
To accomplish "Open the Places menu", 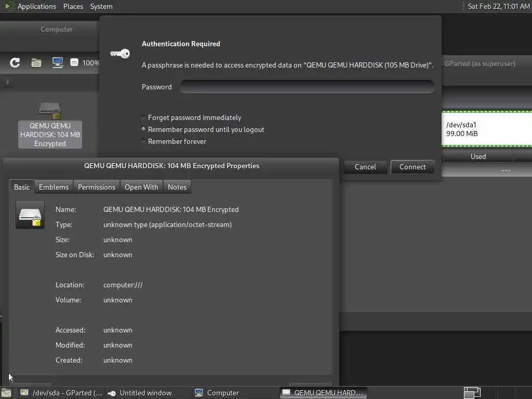I will [x=73, y=6].
